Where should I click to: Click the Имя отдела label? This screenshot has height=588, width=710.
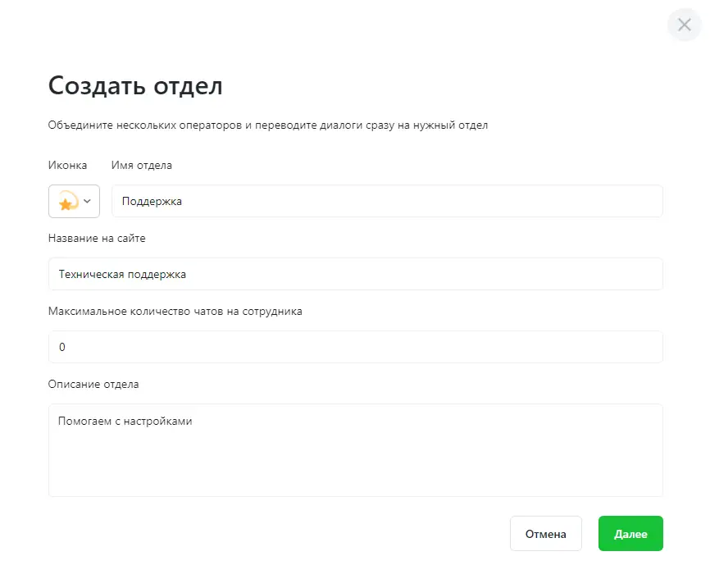click(x=141, y=165)
